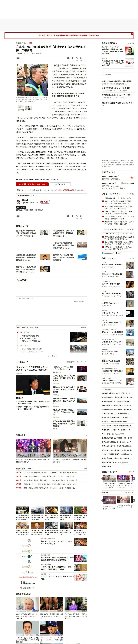Share on X from top share row
The width and height of the screenshot is (138, 644).
(x=77, y=58)
